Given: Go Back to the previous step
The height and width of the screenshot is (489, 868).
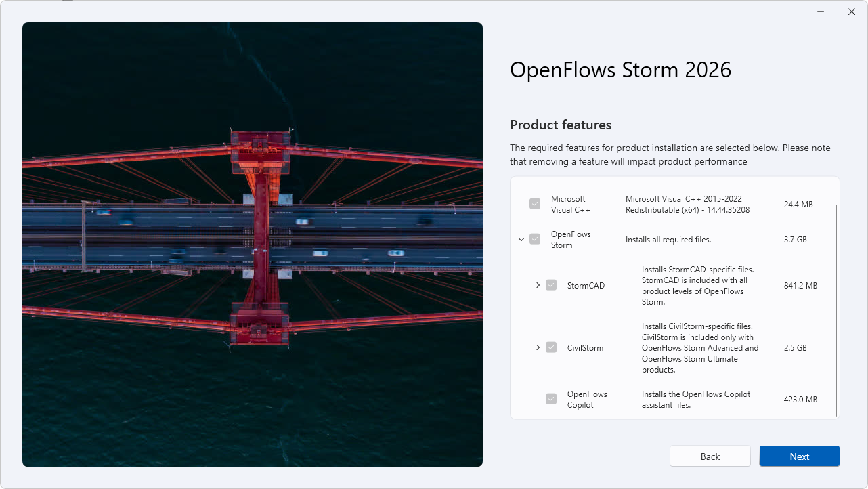Looking at the screenshot, I should [x=710, y=456].
